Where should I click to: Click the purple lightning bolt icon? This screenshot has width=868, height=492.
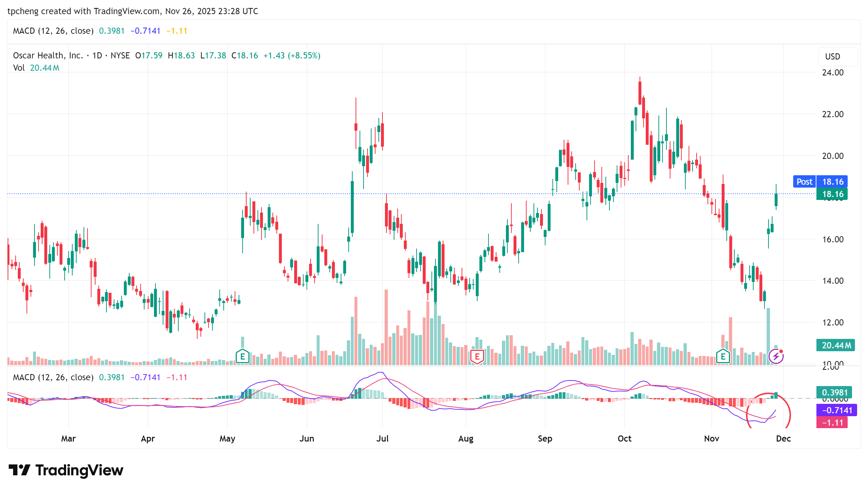click(776, 356)
